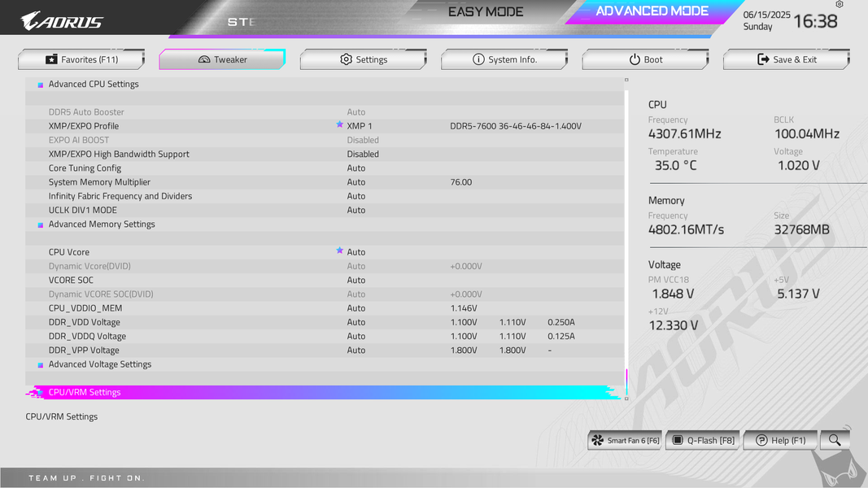Click the settings list scrollbar thumb
The image size is (868, 488).
click(x=626, y=381)
